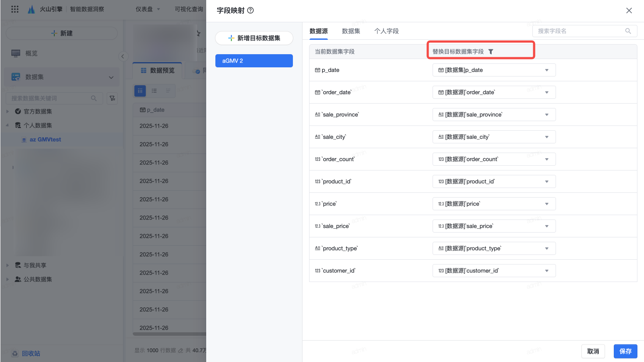Click the 回收站 recycle bin icon
The height and width of the screenshot is (362, 644).
(15, 353)
